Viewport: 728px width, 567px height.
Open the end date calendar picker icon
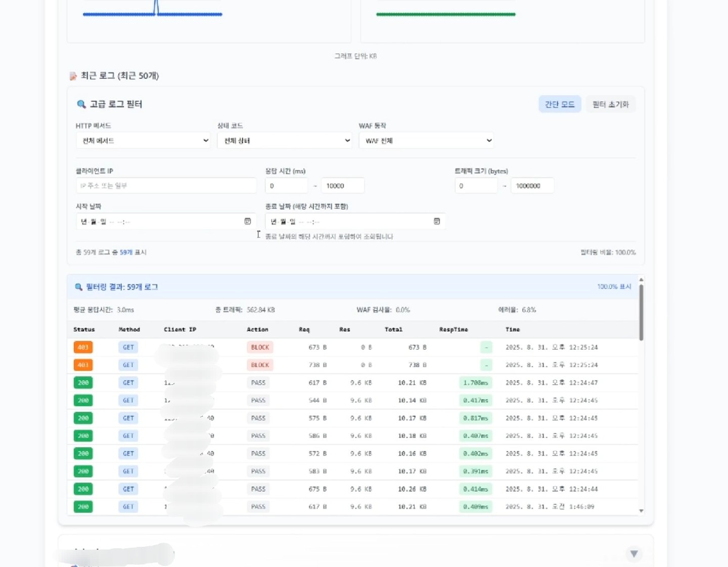coord(437,221)
